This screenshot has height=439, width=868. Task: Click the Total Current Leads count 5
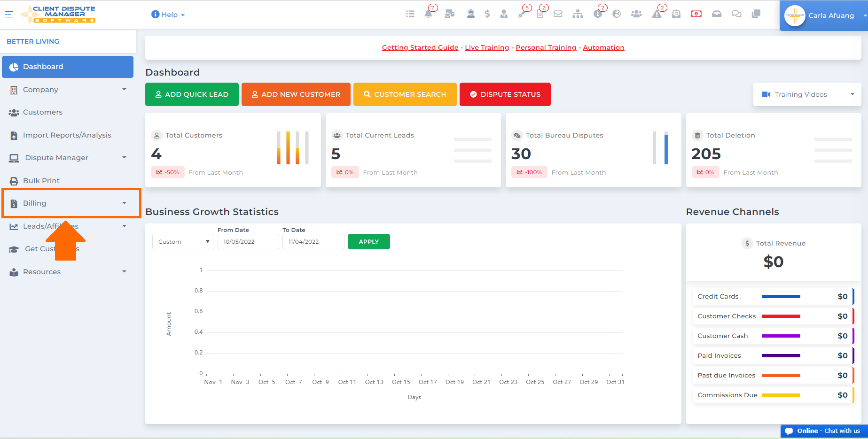click(x=336, y=154)
